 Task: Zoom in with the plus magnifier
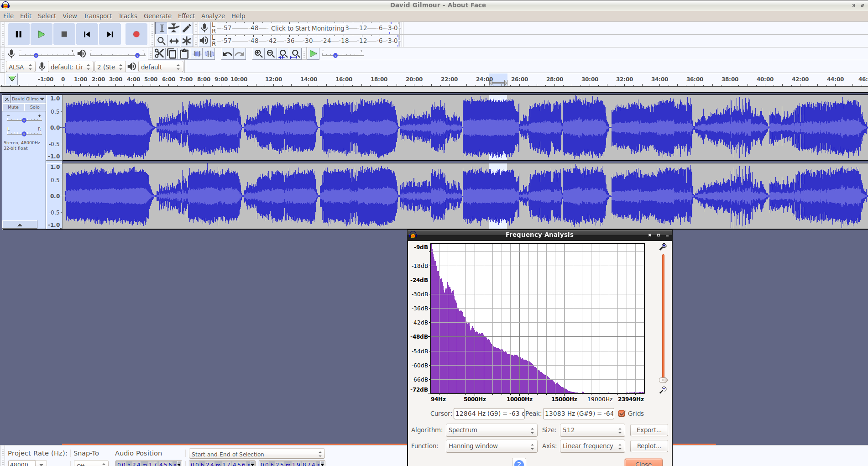pos(258,54)
